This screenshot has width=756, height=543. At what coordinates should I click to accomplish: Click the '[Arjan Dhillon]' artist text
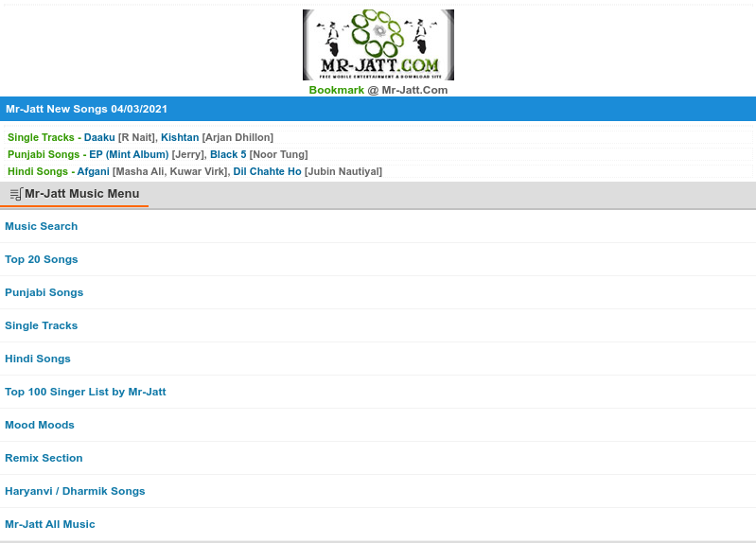237,137
